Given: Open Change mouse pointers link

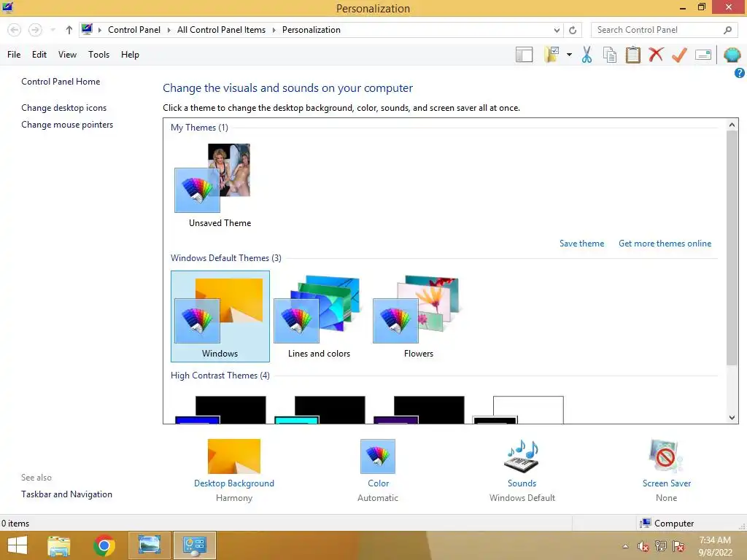Looking at the screenshot, I should tap(67, 124).
